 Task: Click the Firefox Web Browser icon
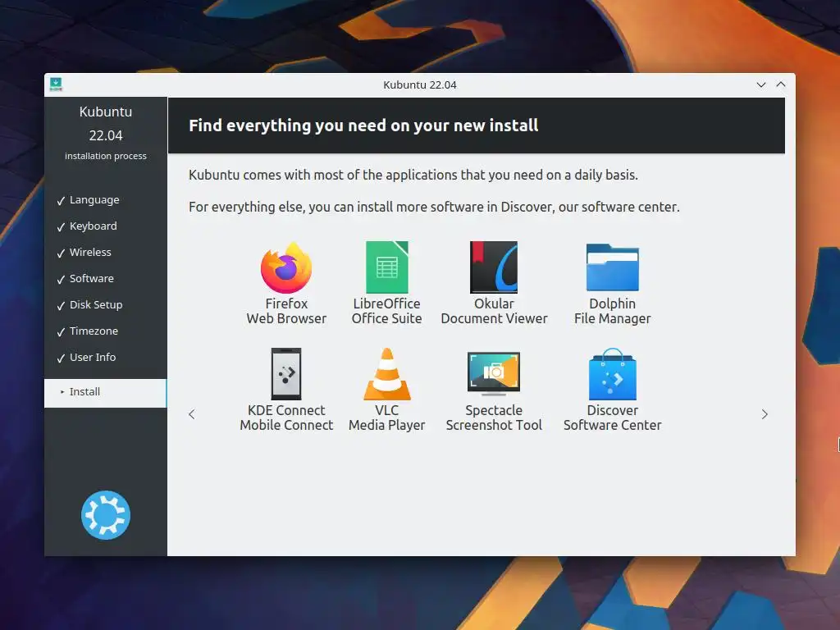(x=286, y=267)
